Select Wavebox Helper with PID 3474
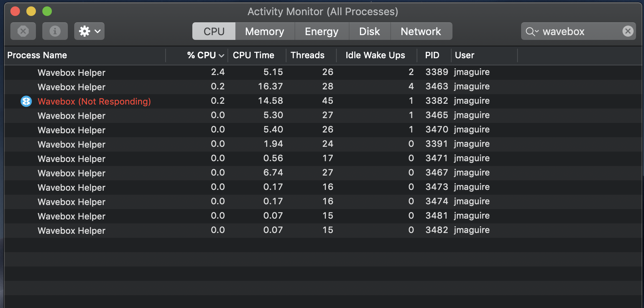Viewport: 644px width, 308px height. 323,202
